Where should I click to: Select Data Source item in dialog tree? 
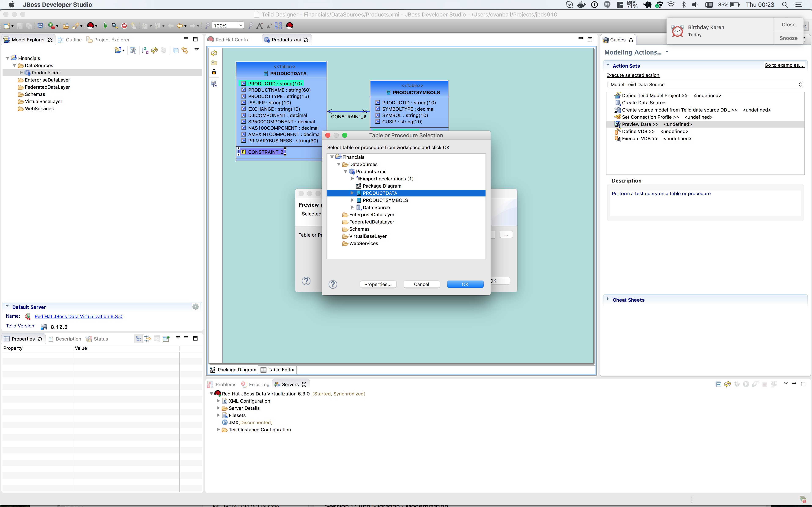[376, 208]
